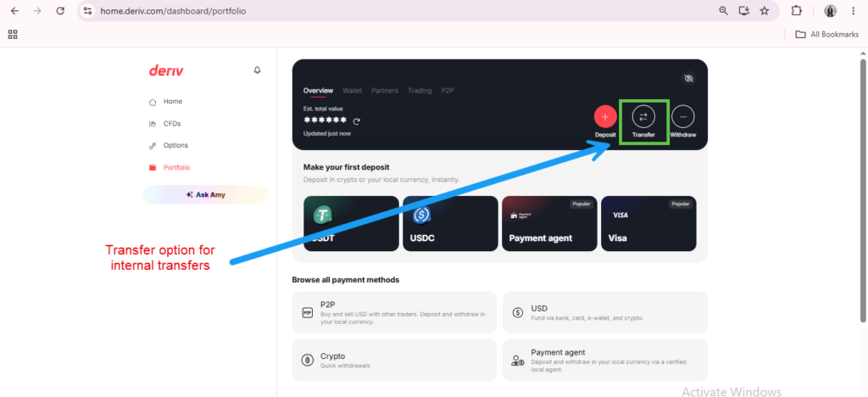Click the address bar URL
Screen dimensions: 868x397
click(173, 11)
